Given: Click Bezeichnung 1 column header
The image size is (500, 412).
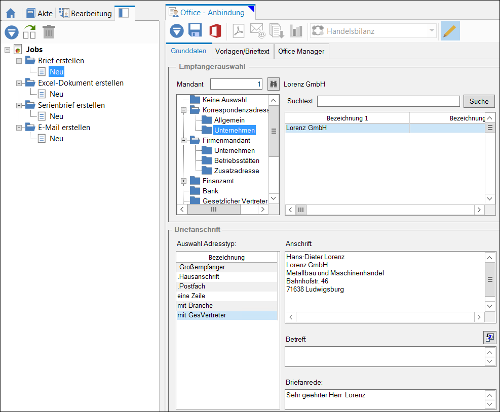Looking at the screenshot, I should tap(347, 118).
